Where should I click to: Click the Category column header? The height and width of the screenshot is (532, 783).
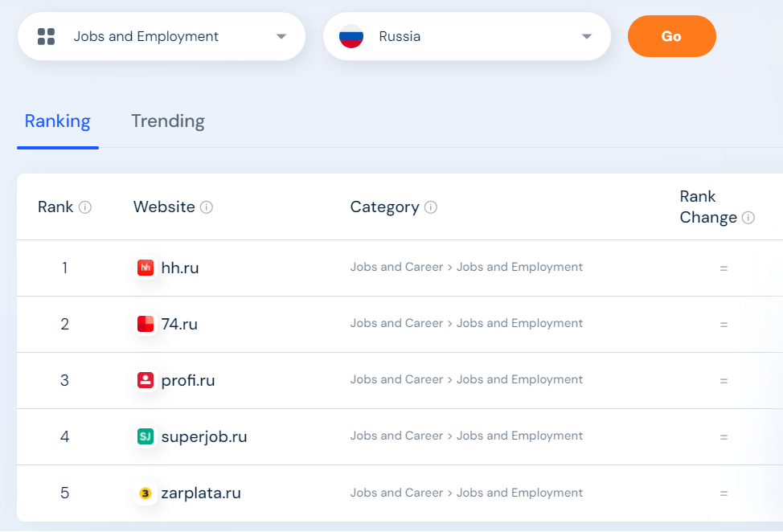(x=384, y=207)
